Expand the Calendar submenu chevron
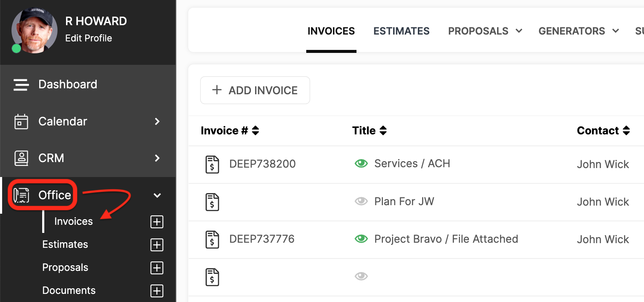The height and width of the screenshot is (302, 644). (x=157, y=122)
